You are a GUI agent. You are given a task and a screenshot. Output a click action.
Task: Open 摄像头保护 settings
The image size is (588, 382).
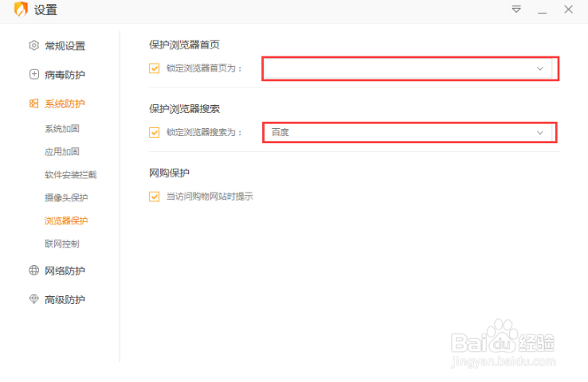(x=66, y=197)
